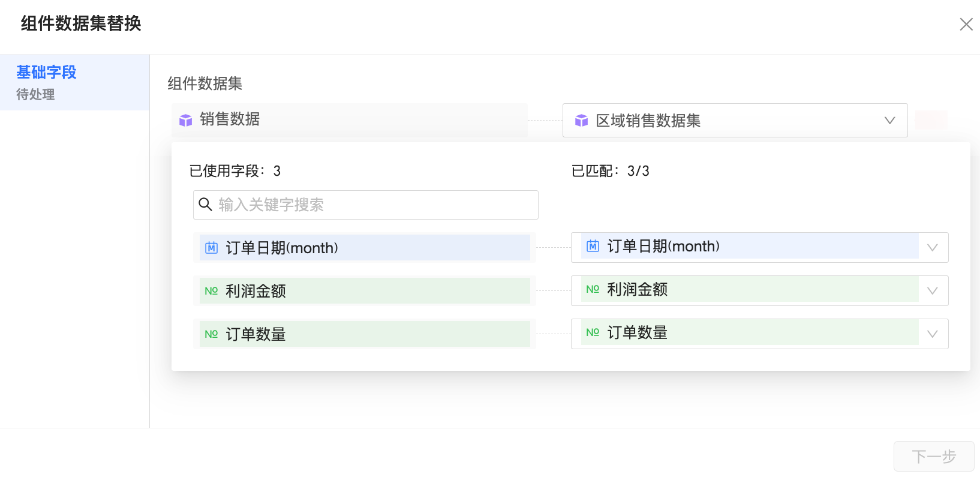The image size is (980, 480).
Task: Select the left 利润金额 used field label
Action: [255, 291]
